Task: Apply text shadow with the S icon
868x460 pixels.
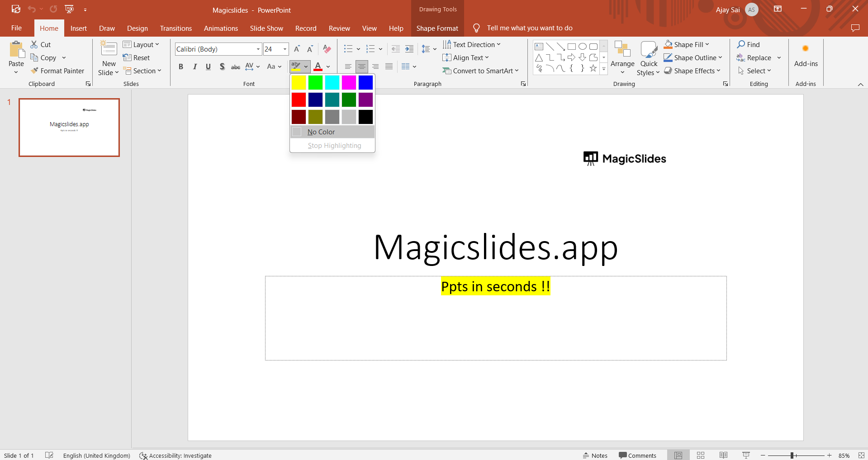Action: point(222,66)
